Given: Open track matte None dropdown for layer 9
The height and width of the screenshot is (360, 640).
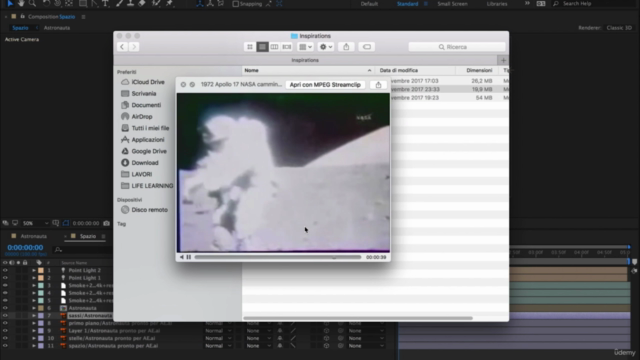Looking at the screenshot, I should (259, 331).
